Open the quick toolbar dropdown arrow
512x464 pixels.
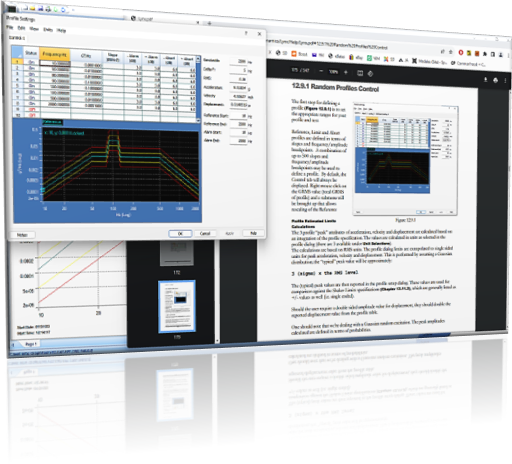point(73,10)
